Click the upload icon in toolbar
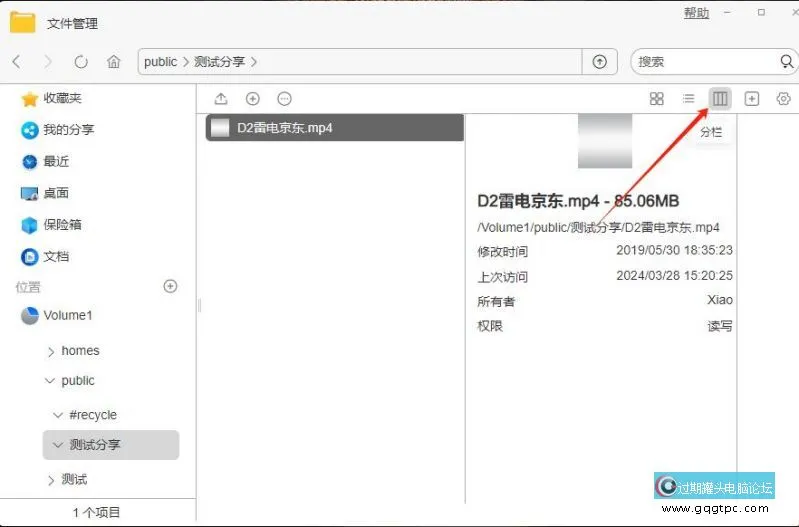 pyautogui.click(x=221, y=98)
